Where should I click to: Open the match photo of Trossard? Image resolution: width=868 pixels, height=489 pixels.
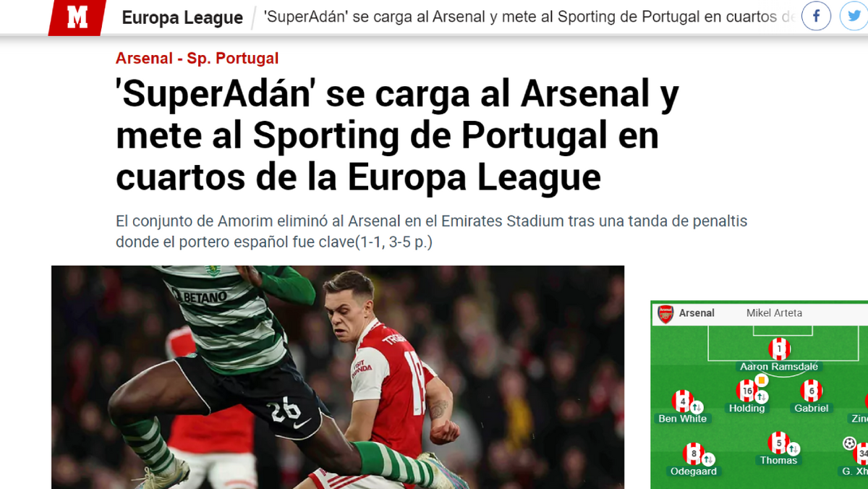coord(338,377)
